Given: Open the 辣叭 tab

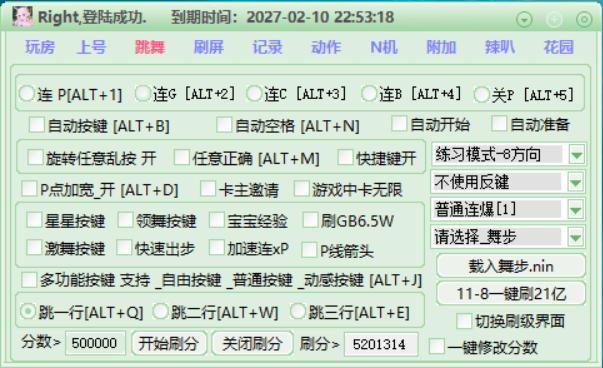Looking at the screenshot, I should click(500, 47).
